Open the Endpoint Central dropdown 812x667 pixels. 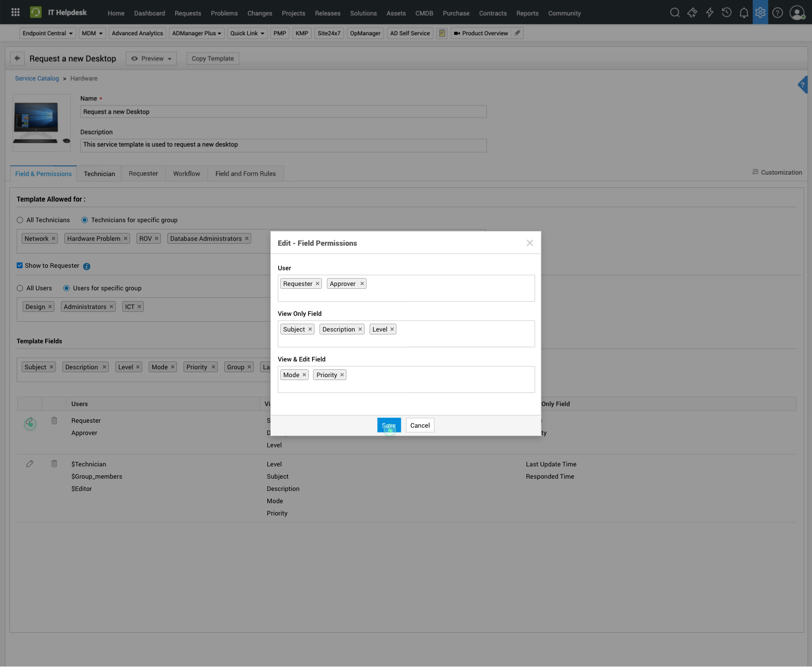click(48, 33)
